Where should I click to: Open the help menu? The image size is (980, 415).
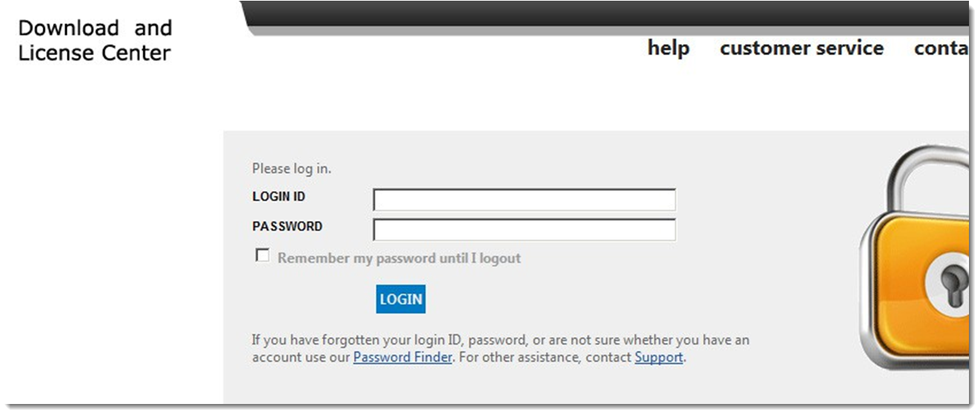pyautogui.click(x=668, y=48)
